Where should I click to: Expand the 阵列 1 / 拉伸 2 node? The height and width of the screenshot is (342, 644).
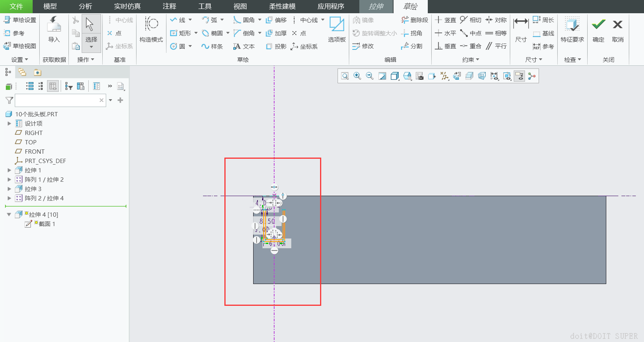click(x=9, y=179)
